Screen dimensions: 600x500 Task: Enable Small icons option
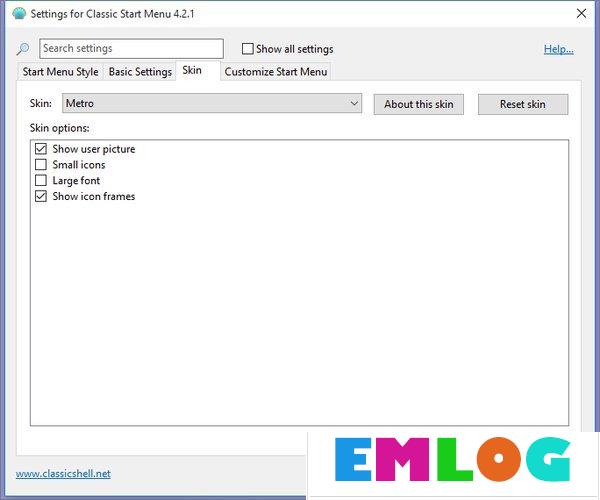click(x=41, y=164)
